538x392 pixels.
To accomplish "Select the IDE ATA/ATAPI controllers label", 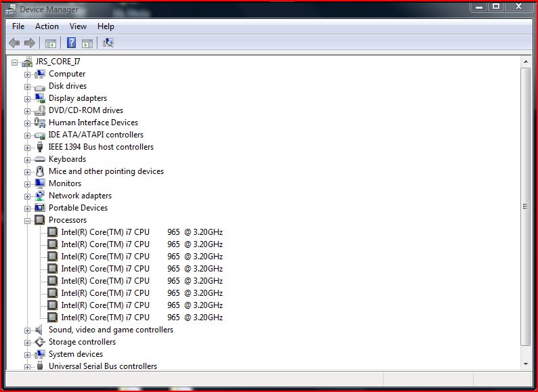I will (95, 135).
